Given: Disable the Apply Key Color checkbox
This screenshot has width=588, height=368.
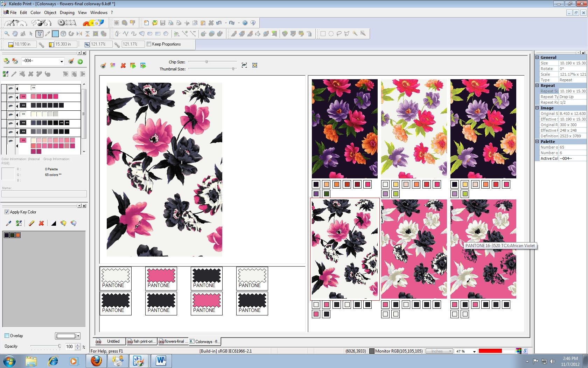Looking at the screenshot, I should click(7, 212).
